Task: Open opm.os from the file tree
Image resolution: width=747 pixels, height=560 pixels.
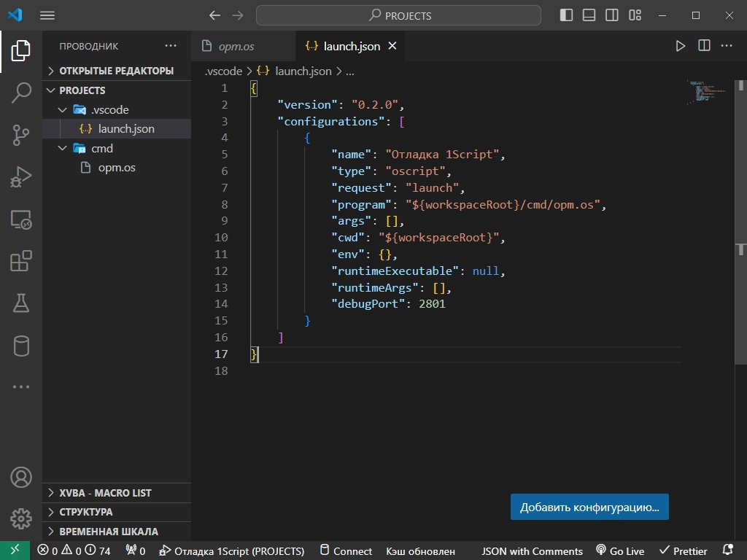Action: pos(117,168)
